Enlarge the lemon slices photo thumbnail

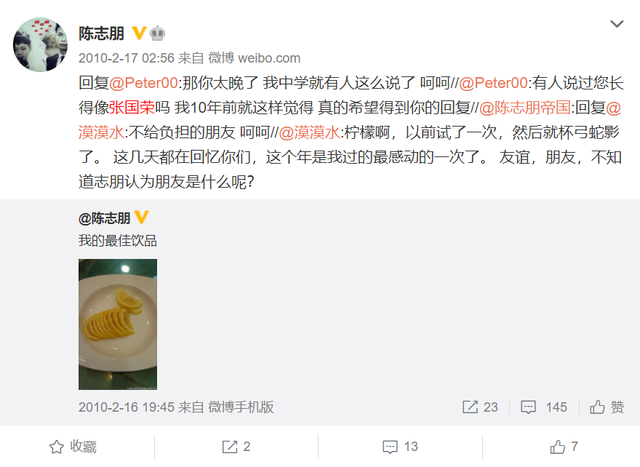pyautogui.click(x=118, y=324)
